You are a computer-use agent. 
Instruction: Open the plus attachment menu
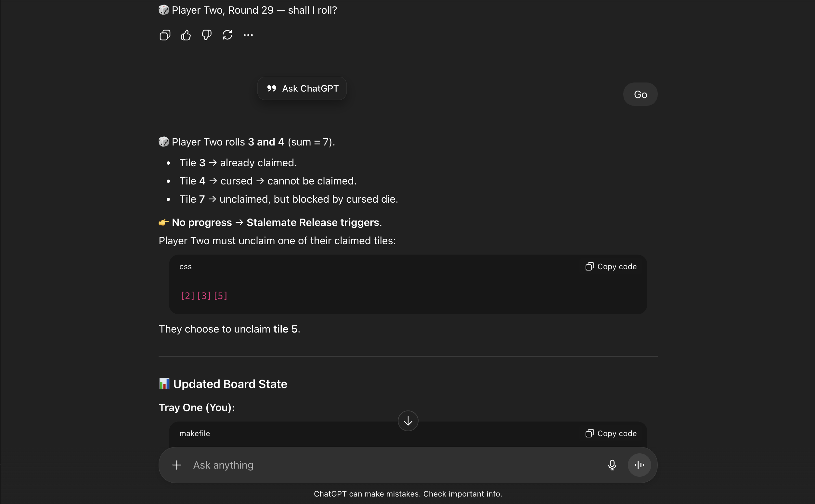(x=177, y=465)
